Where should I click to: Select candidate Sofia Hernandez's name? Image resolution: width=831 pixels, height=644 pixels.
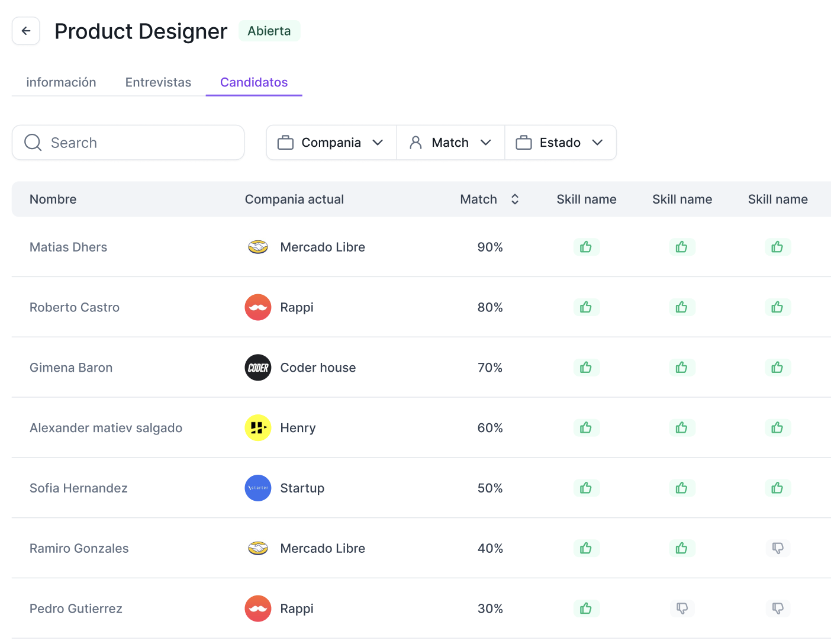click(x=79, y=488)
